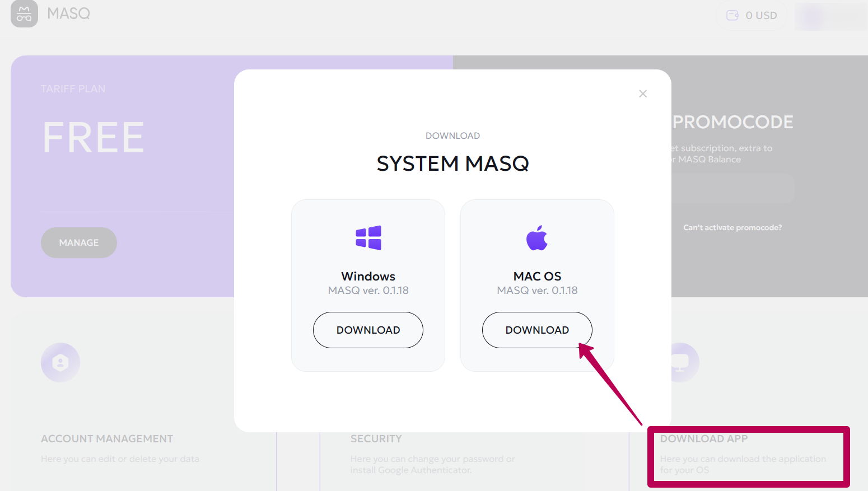Viewport: 868px width, 491px height.
Task: Select the MAC OS title text
Action: point(537,277)
